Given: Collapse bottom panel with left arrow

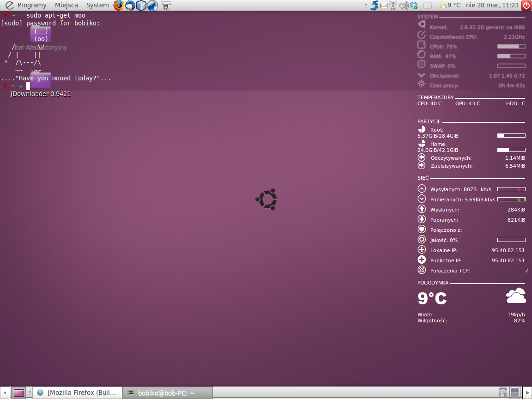Looking at the screenshot, I should pos(5,393).
